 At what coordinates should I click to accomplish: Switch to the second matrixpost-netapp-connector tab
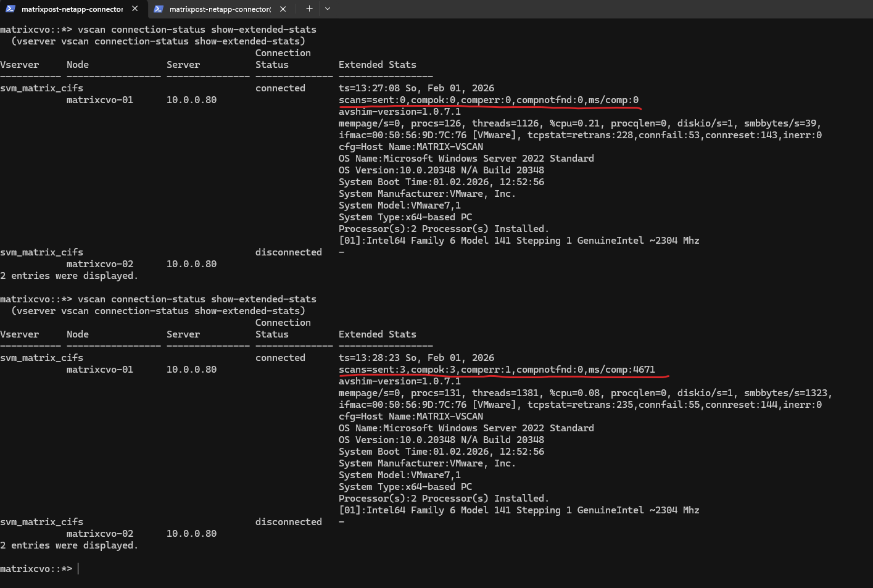tap(220, 9)
